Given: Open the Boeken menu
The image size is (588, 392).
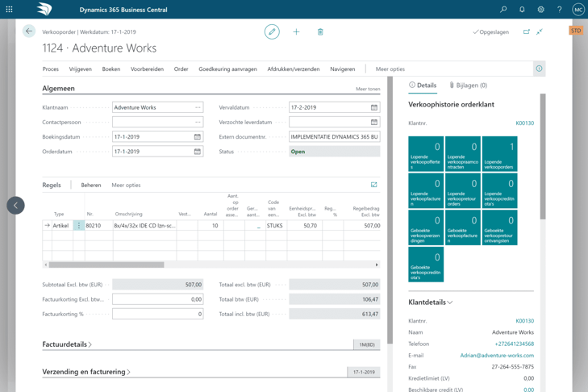Looking at the screenshot, I should (111, 69).
